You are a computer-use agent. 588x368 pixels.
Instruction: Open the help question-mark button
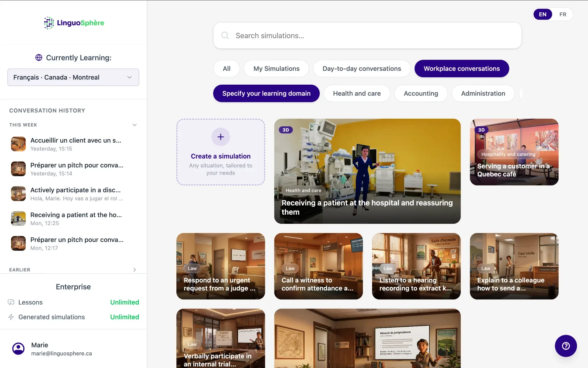pos(566,346)
